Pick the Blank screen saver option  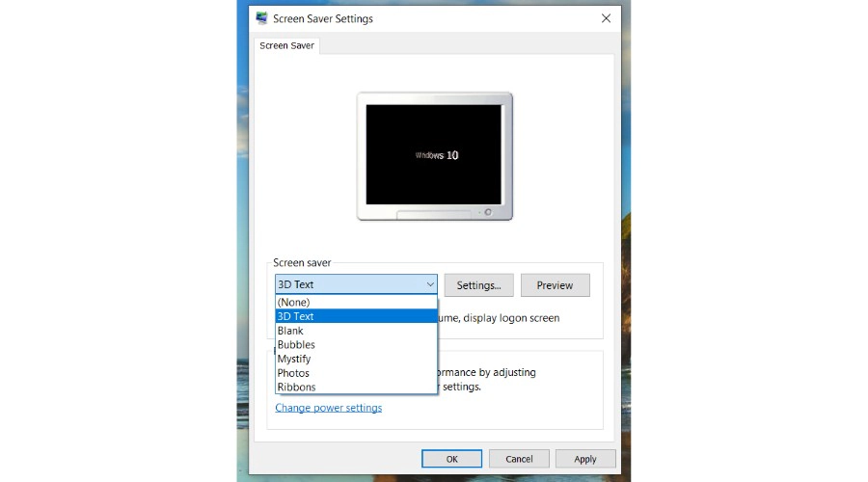point(356,331)
